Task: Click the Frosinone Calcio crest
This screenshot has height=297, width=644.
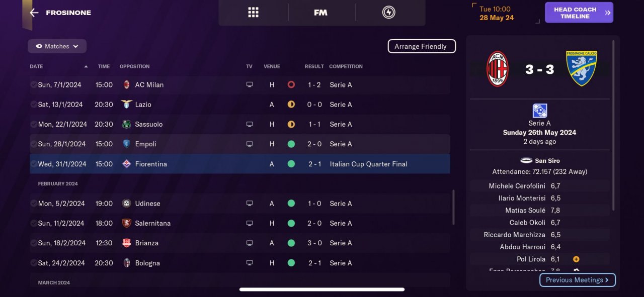Action: pyautogui.click(x=582, y=68)
